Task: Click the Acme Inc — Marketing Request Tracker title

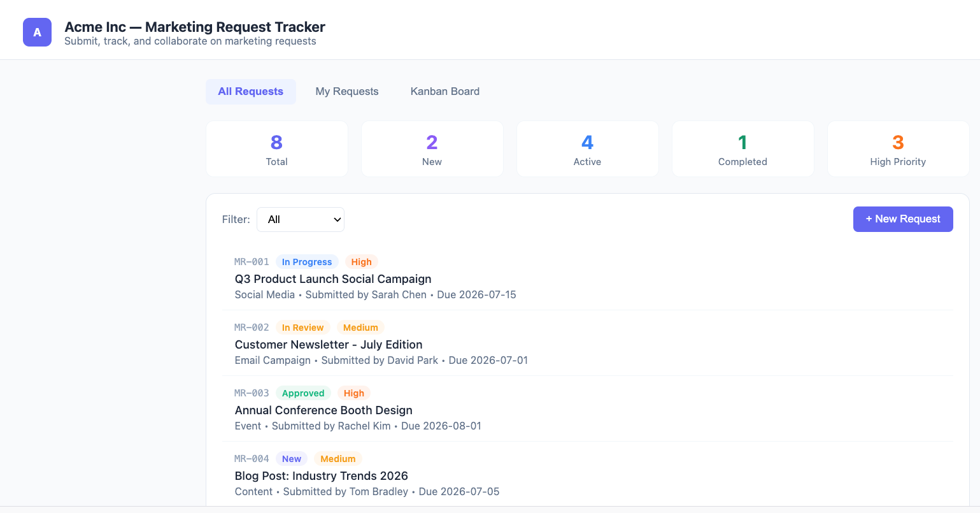Action: click(x=195, y=27)
